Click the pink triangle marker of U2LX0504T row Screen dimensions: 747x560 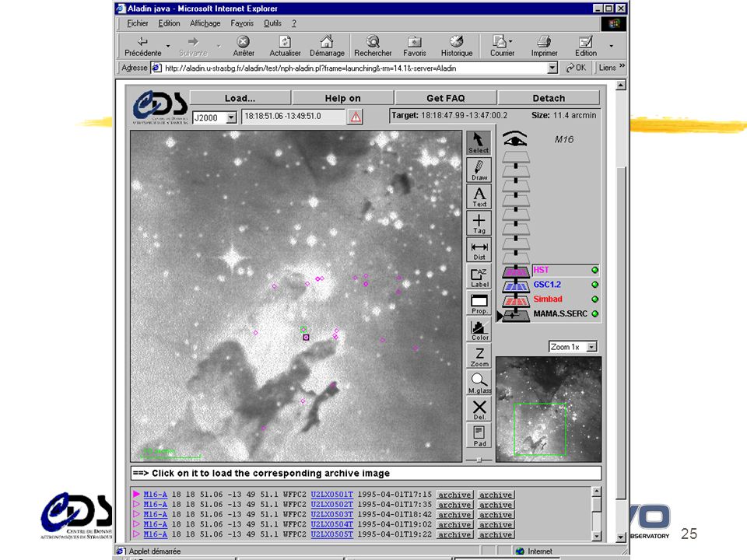click(x=136, y=524)
